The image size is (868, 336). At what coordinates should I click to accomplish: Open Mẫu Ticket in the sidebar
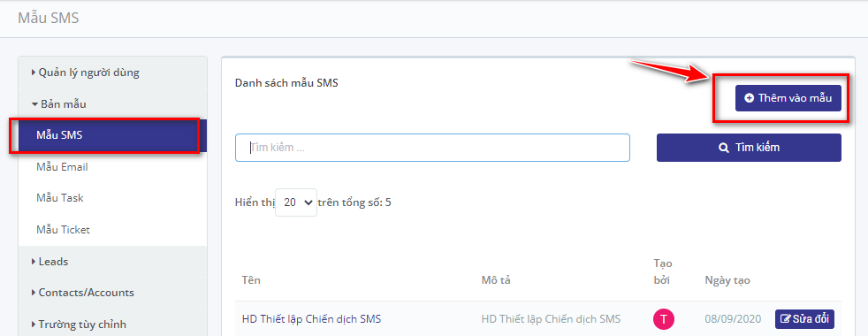coord(63,229)
